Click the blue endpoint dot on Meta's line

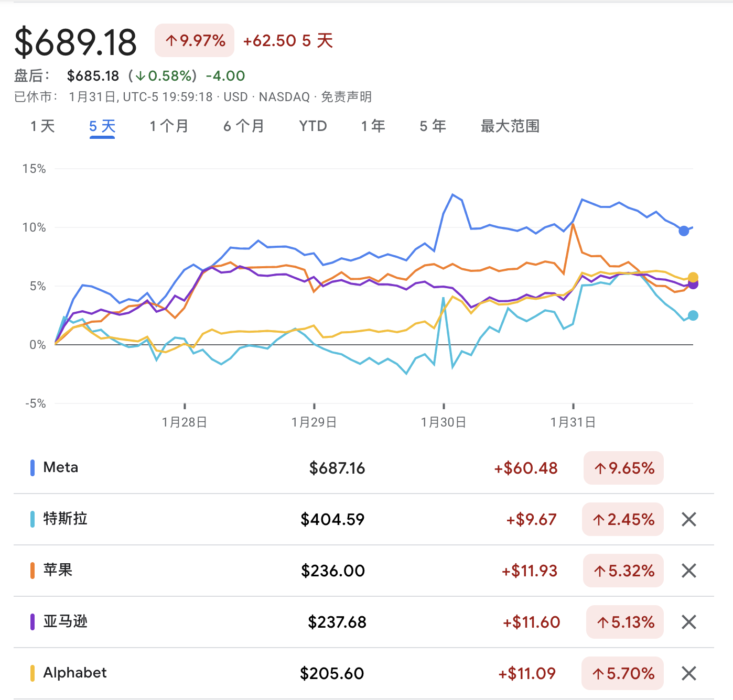point(683,231)
